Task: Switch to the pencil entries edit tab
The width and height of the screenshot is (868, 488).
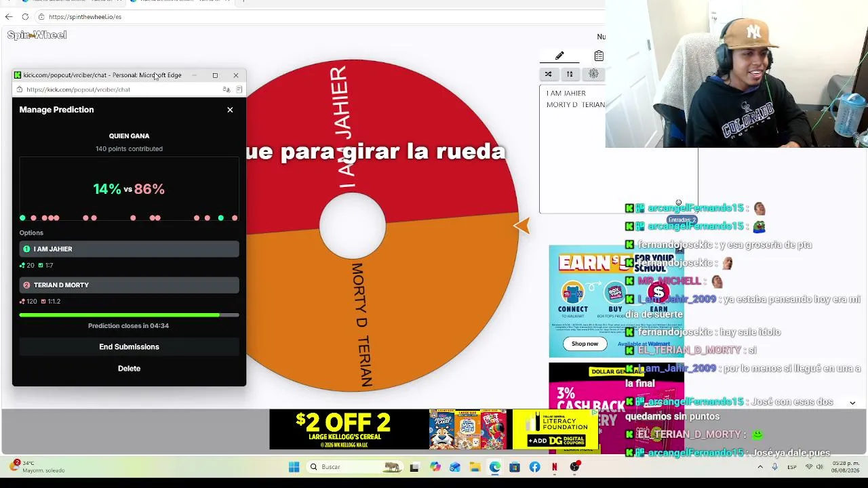Action: pos(559,56)
